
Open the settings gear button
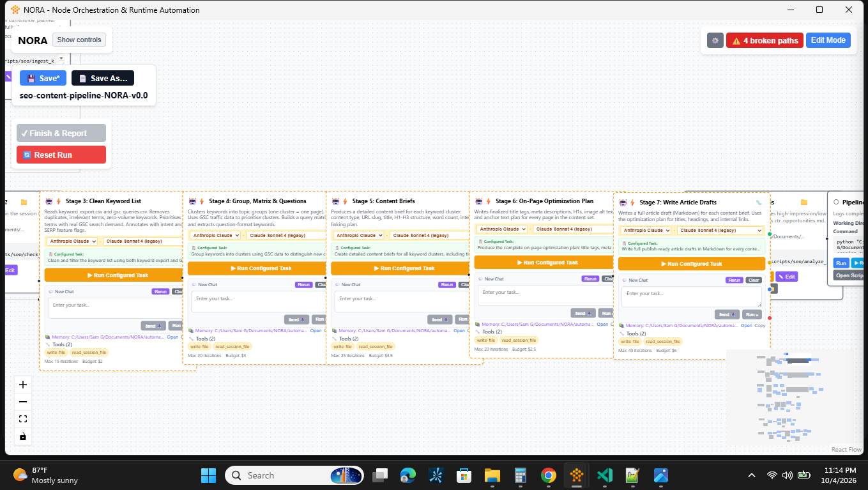coord(715,40)
